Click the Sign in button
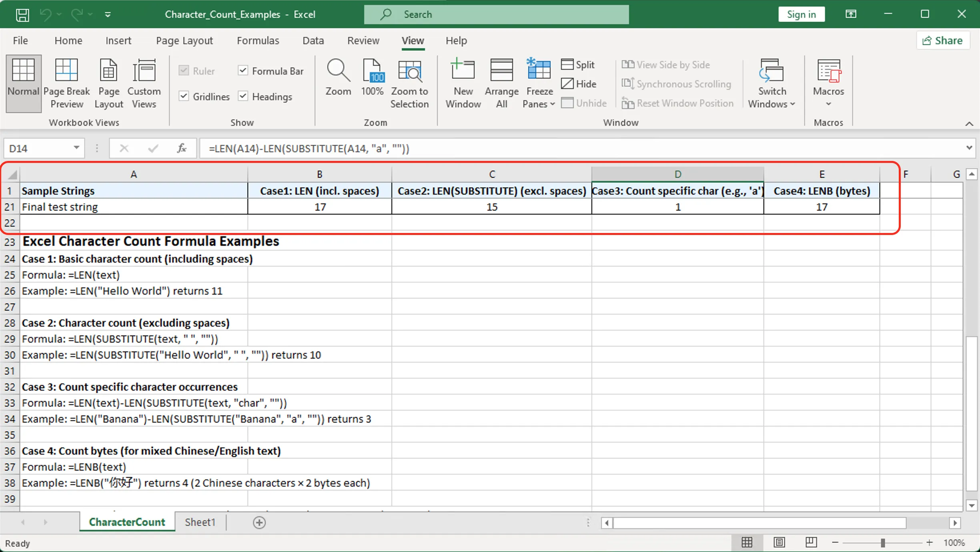980x552 pixels. point(801,14)
